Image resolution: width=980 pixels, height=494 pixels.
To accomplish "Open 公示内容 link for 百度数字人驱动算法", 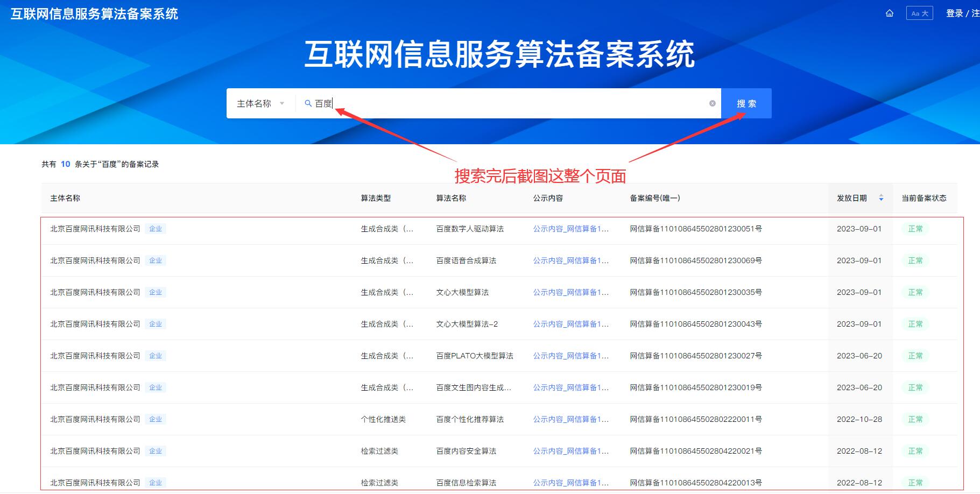I will point(571,229).
